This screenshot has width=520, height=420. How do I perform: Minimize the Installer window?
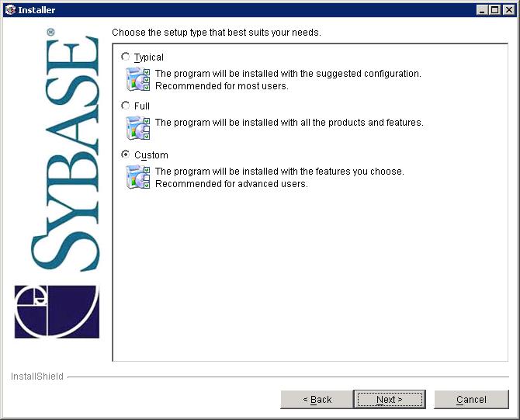tap(482, 10)
